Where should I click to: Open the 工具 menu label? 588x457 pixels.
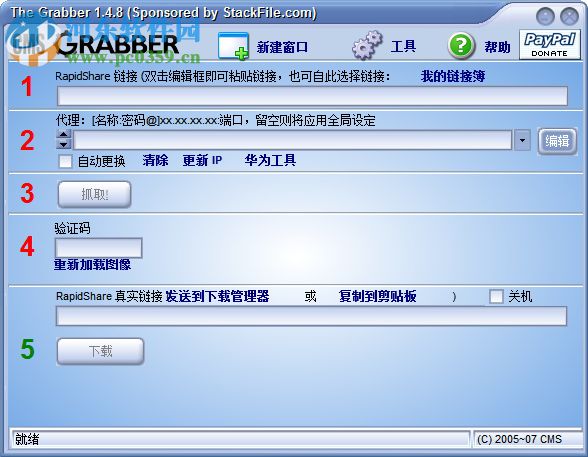coord(403,46)
